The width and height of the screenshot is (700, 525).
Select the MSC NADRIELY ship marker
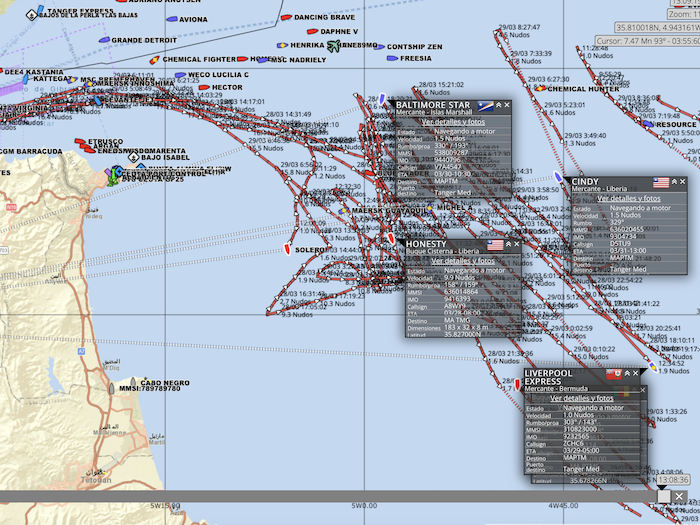click(x=263, y=60)
